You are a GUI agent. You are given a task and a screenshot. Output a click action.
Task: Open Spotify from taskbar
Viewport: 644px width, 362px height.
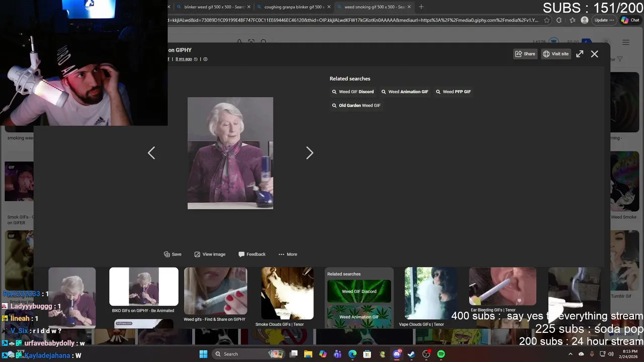point(441,354)
